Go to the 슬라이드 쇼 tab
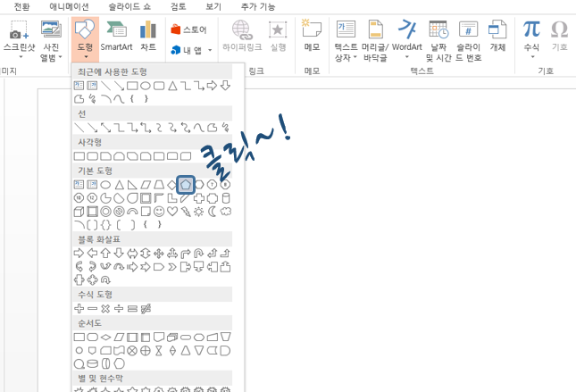 129,6
